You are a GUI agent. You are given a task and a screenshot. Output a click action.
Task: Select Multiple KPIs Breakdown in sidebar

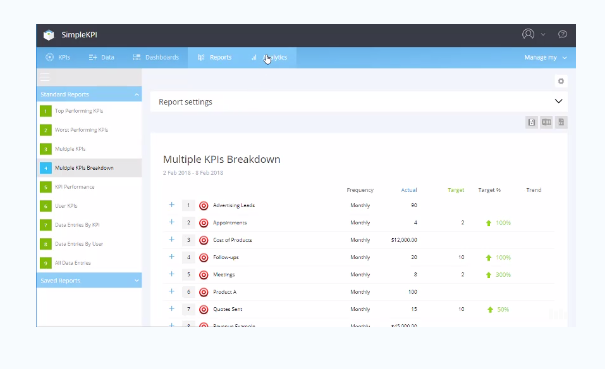pyautogui.click(x=89, y=168)
